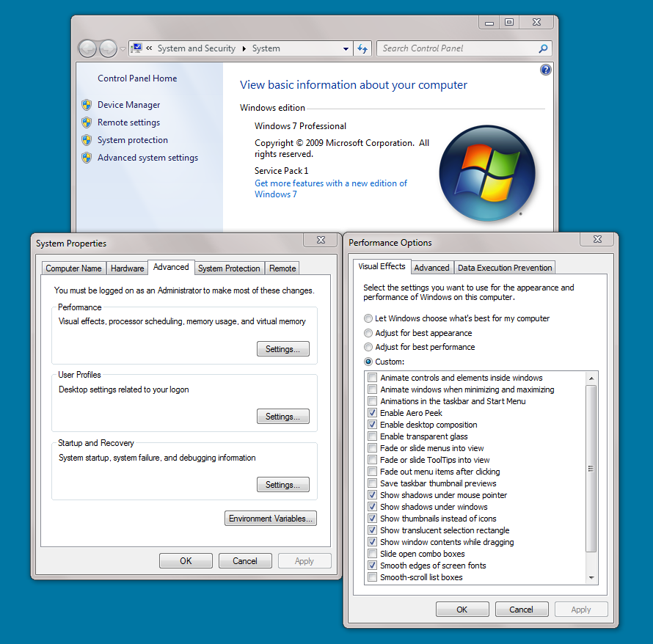Open the Remote tab
The width and height of the screenshot is (653, 644).
click(x=282, y=268)
